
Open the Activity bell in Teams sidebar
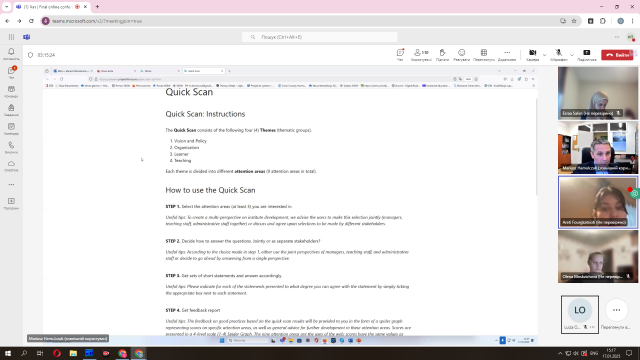[x=11, y=53]
